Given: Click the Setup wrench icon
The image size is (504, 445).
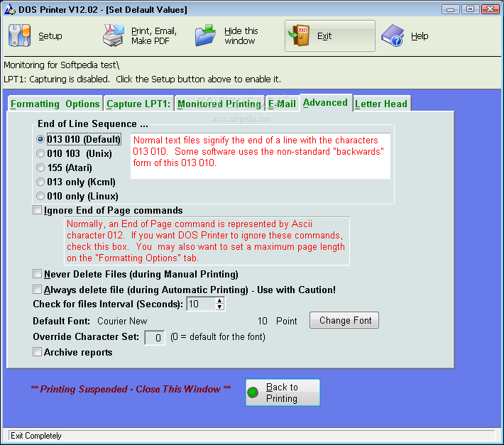Looking at the screenshot, I should pos(20,35).
